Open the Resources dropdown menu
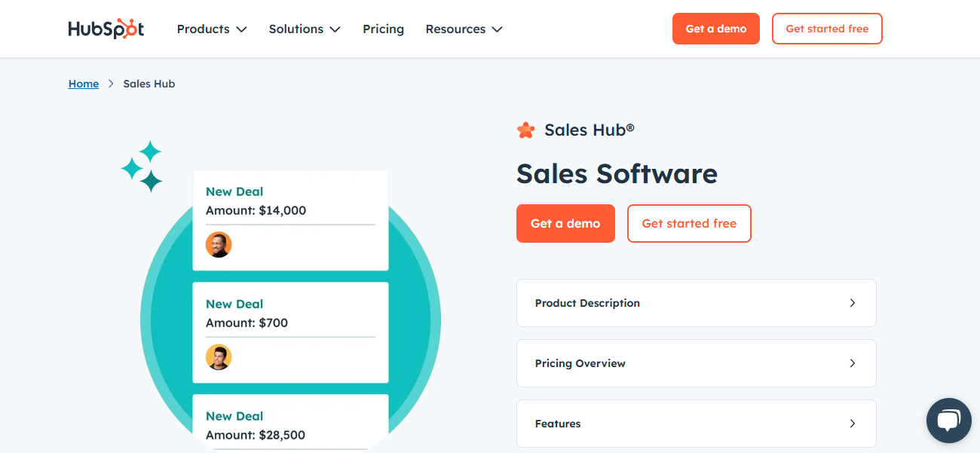 (464, 29)
